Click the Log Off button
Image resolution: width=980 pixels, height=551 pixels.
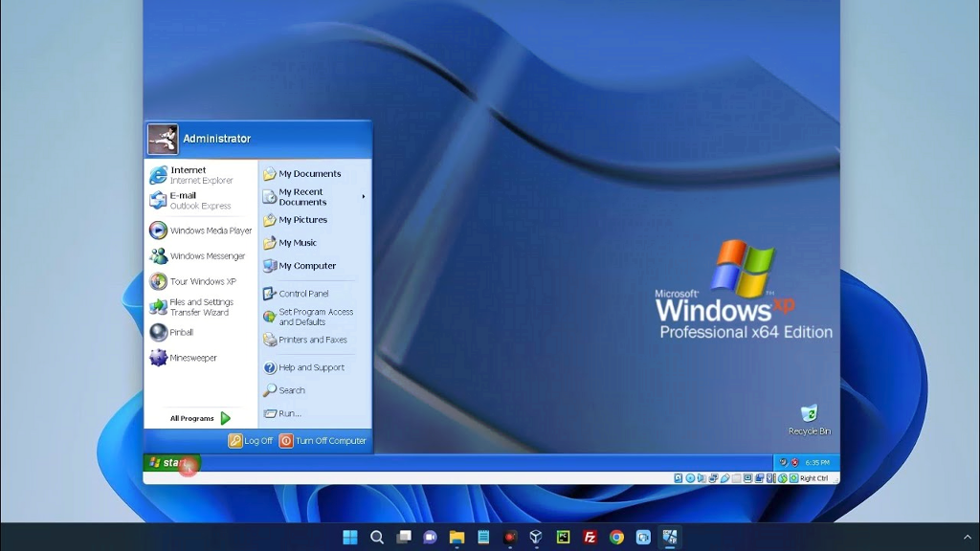[251, 440]
